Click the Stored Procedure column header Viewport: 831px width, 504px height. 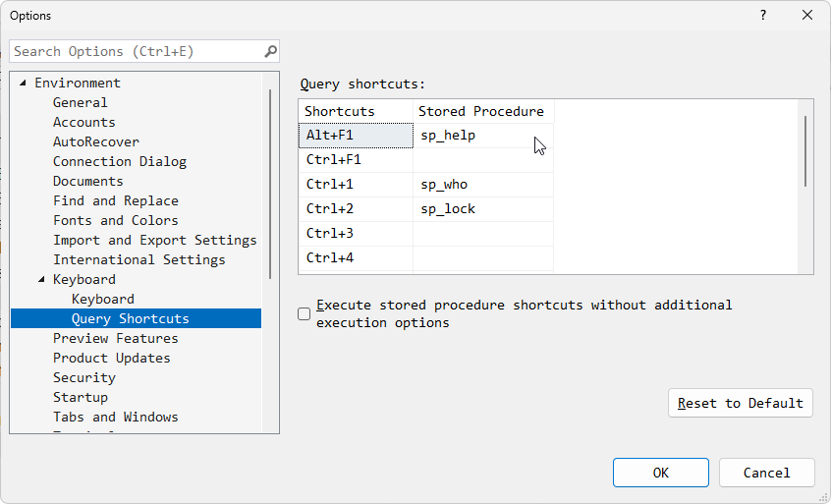click(x=483, y=111)
